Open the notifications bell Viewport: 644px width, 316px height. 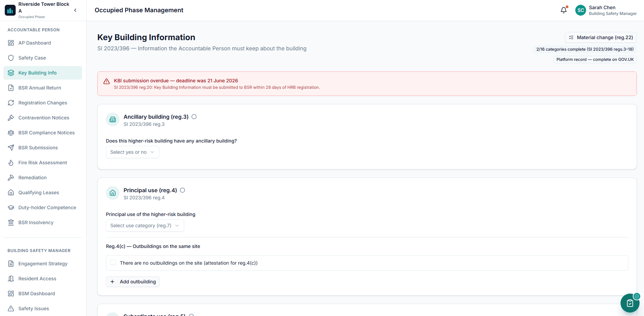[564, 10]
